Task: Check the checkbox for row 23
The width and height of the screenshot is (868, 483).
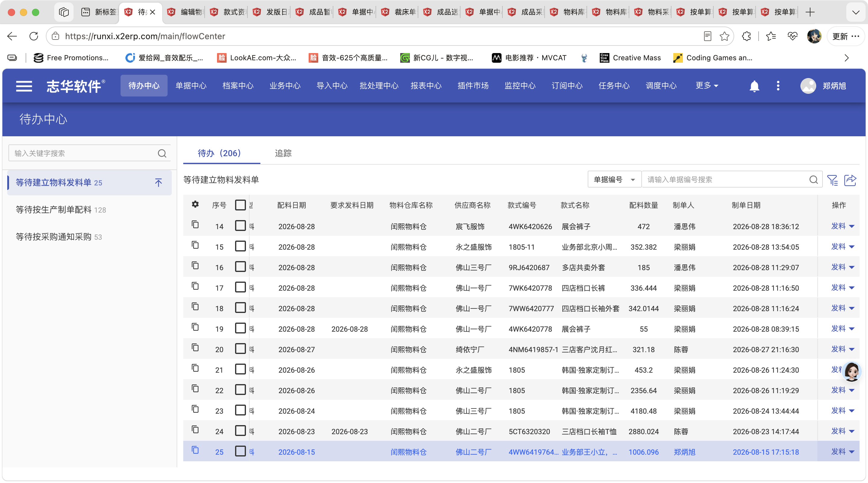Action: 240,411
